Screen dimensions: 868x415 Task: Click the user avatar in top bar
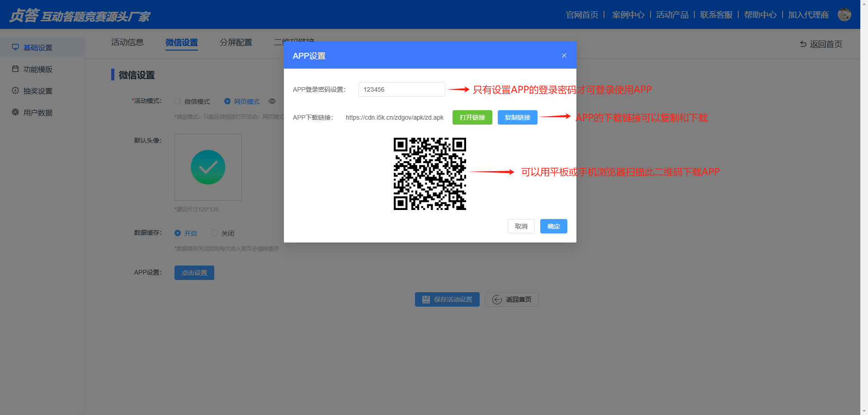click(x=844, y=14)
